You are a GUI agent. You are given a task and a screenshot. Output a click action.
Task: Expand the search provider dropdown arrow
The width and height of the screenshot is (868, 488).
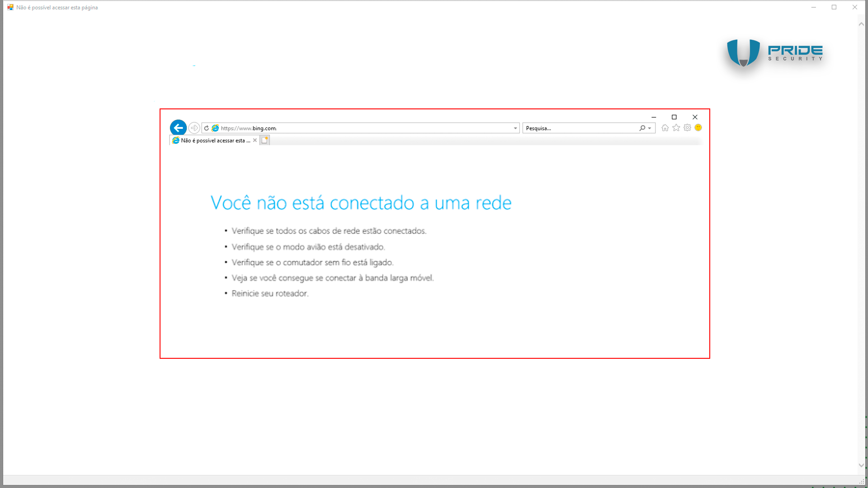650,128
